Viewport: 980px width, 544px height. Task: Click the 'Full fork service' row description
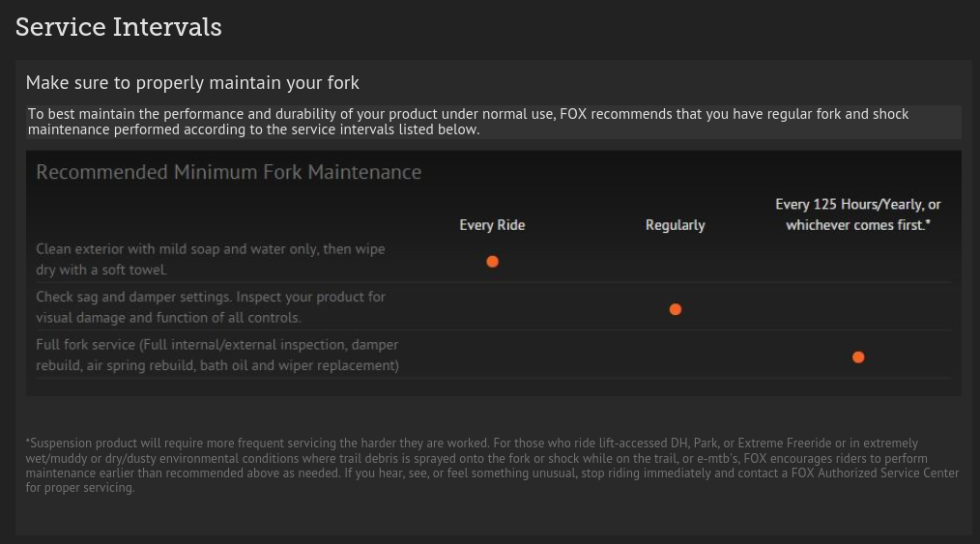click(217, 355)
